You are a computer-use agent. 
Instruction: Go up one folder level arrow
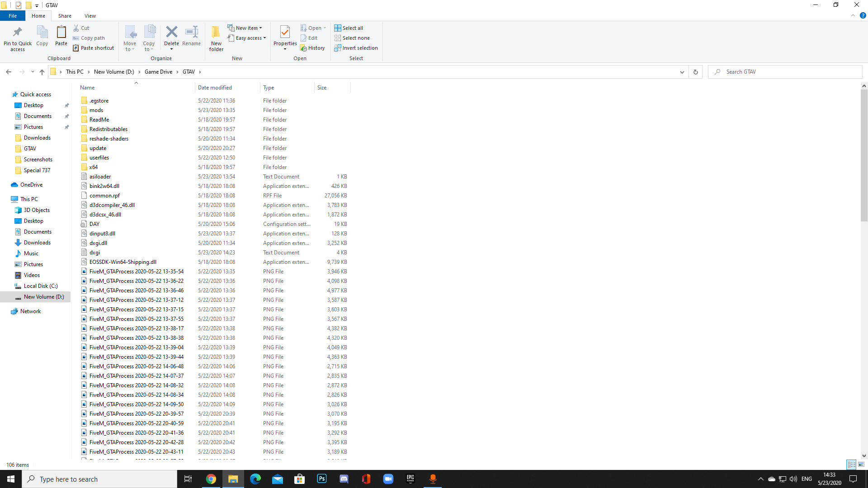tap(42, 72)
